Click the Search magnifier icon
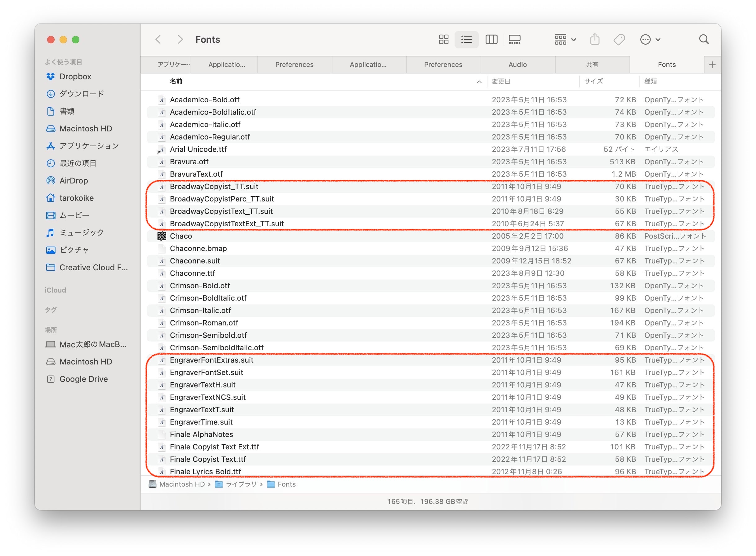 tap(704, 39)
